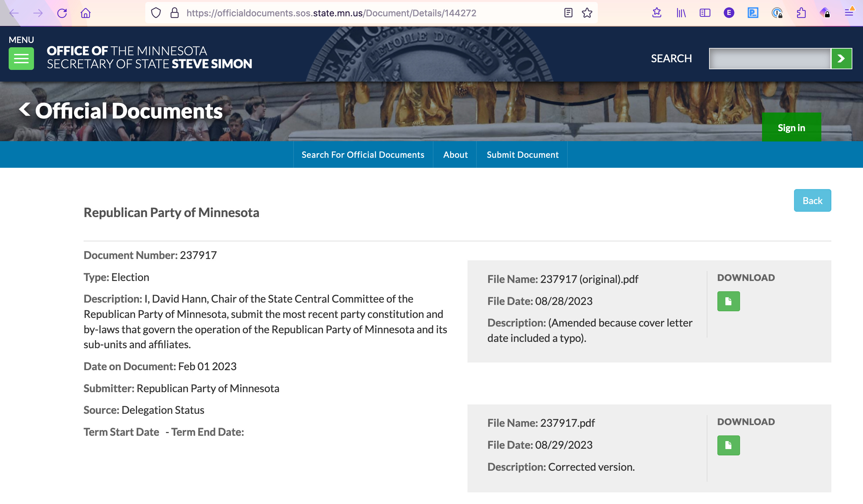Image resolution: width=863 pixels, height=504 pixels.
Task: Click the green search submit arrow
Action: tap(841, 59)
